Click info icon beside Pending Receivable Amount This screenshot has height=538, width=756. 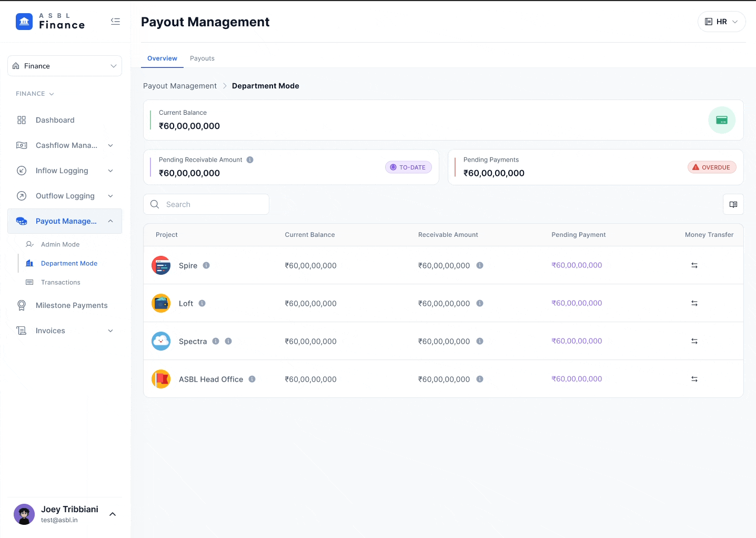(x=250, y=160)
